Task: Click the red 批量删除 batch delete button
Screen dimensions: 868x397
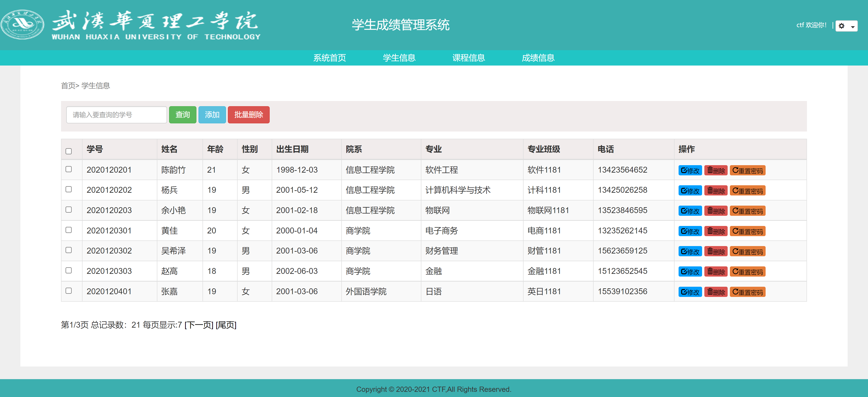Action: (248, 115)
